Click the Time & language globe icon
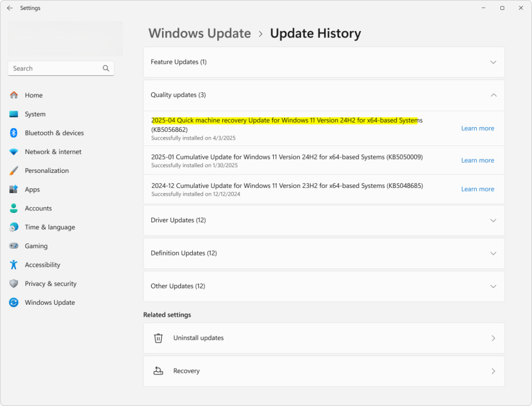 pyautogui.click(x=14, y=227)
